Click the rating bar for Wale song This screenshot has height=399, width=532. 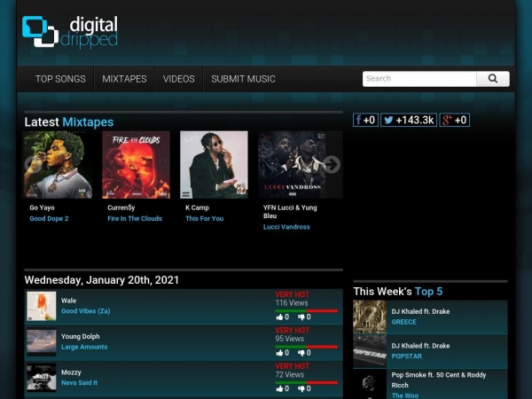point(307,311)
